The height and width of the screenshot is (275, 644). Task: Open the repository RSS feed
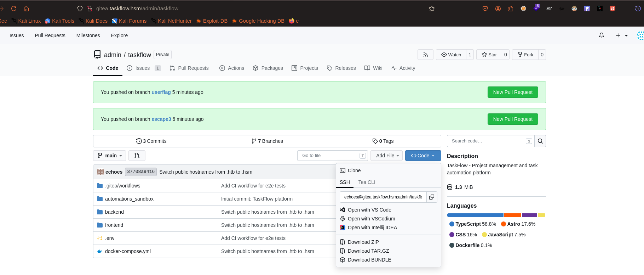pos(425,55)
